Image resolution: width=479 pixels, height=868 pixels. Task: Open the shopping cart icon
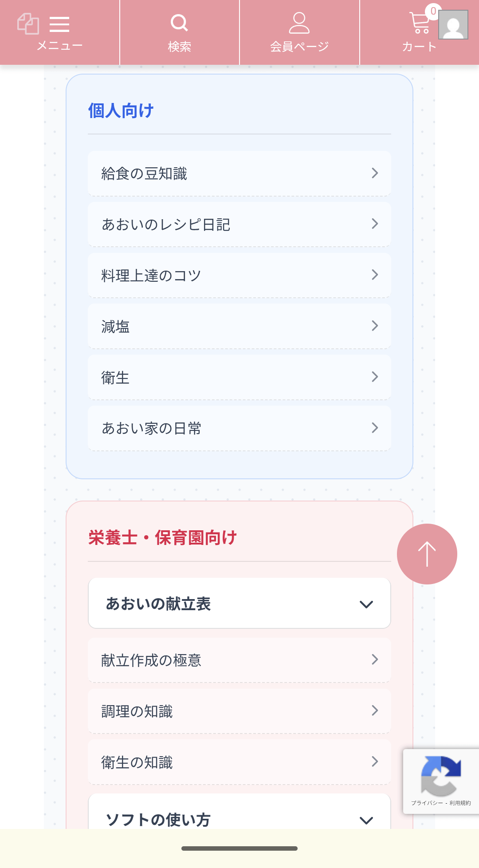click(x=419, y=23)
